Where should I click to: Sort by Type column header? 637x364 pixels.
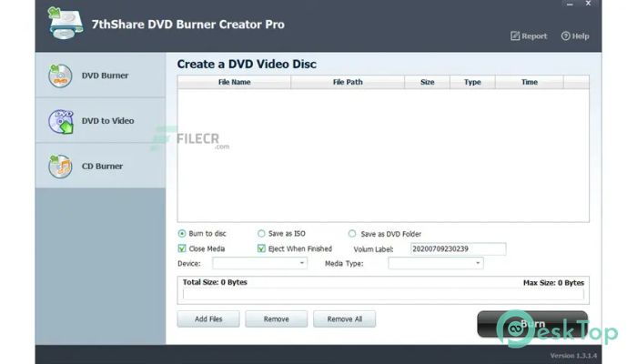tap(472, 82)
